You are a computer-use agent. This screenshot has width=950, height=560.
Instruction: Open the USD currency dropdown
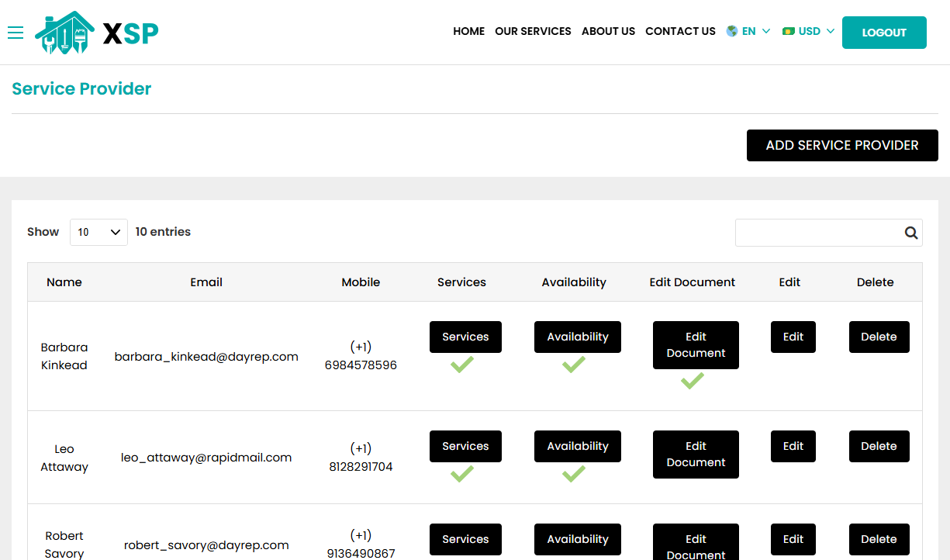(x=809, y=31)
